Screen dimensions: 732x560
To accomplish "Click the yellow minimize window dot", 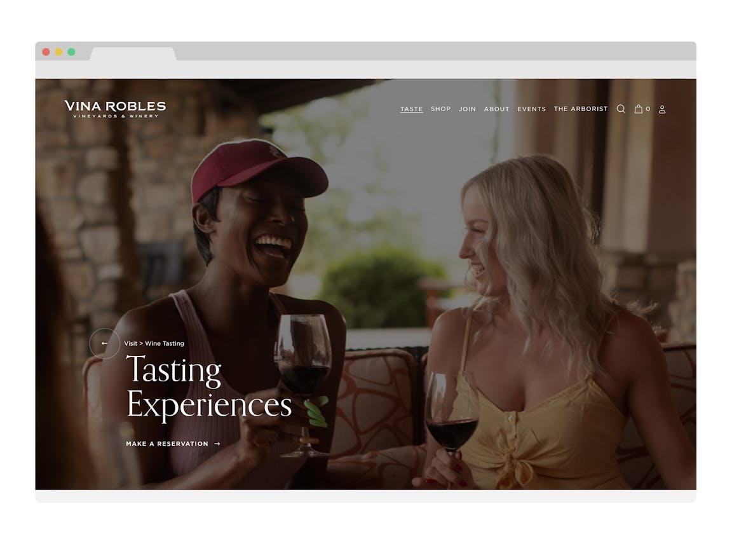I will tap(59, 52).
